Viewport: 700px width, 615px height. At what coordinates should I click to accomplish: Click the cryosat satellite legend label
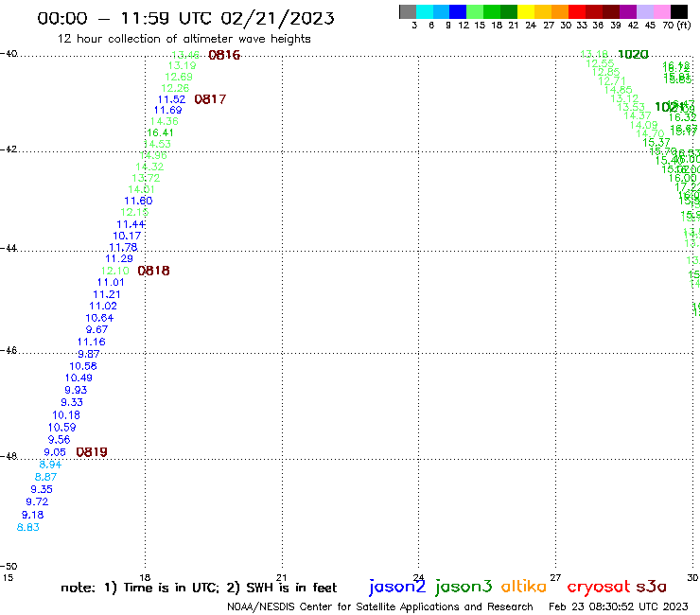tap(599, 587)
